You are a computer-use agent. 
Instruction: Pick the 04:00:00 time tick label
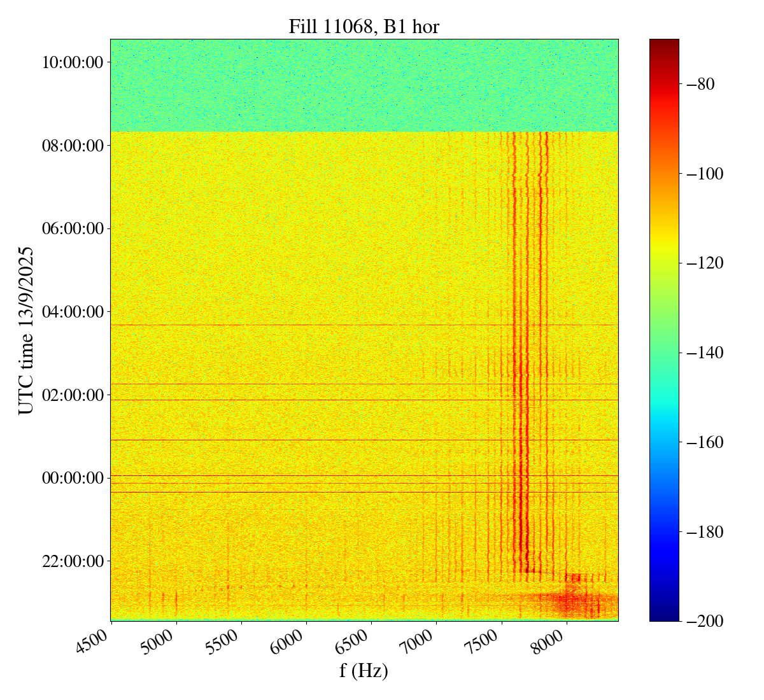[73, 312]
